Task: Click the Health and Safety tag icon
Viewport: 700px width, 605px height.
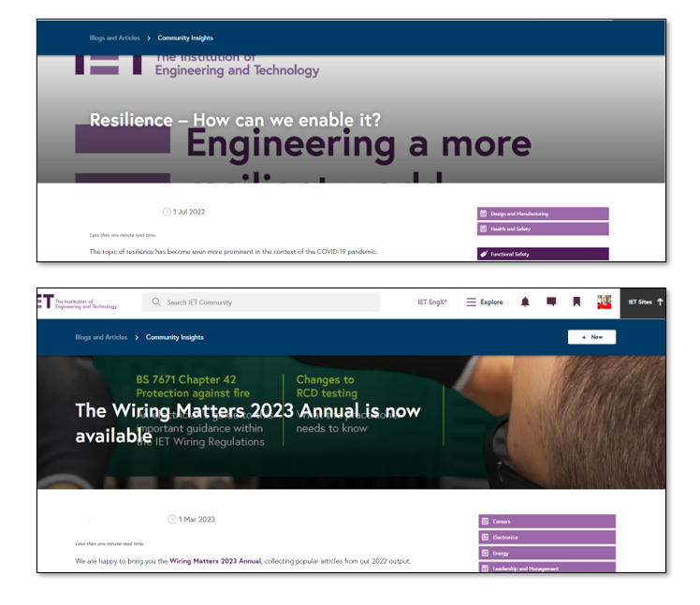Action: click(483, 229)
